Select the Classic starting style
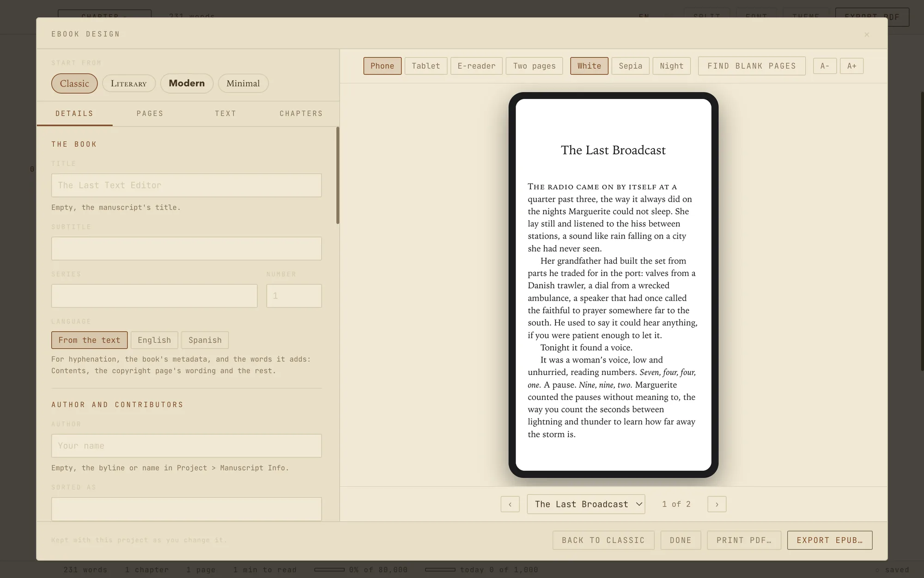This screenshot has height=578, width=924. point(74,83)
